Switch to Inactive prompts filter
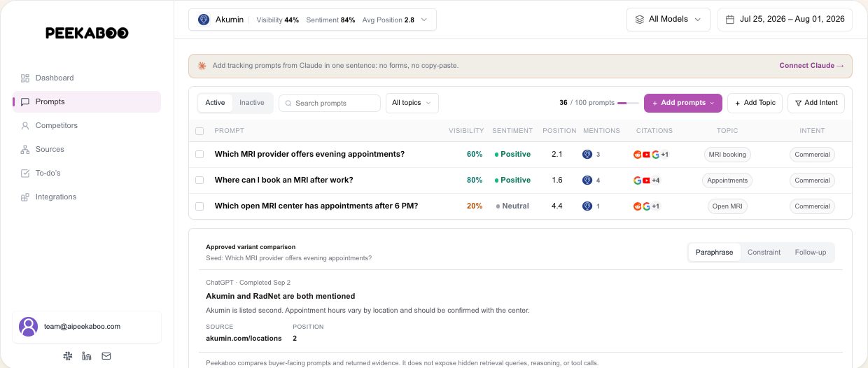 tap(252, 103)
